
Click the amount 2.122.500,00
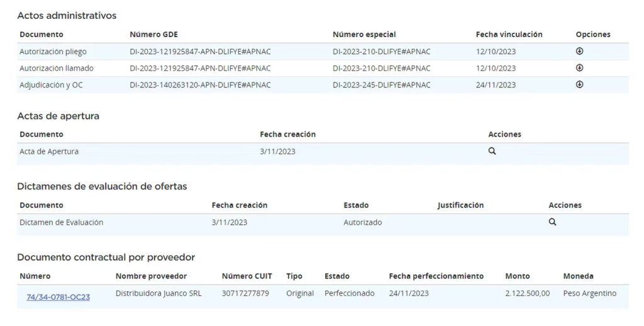click(527, 293)
